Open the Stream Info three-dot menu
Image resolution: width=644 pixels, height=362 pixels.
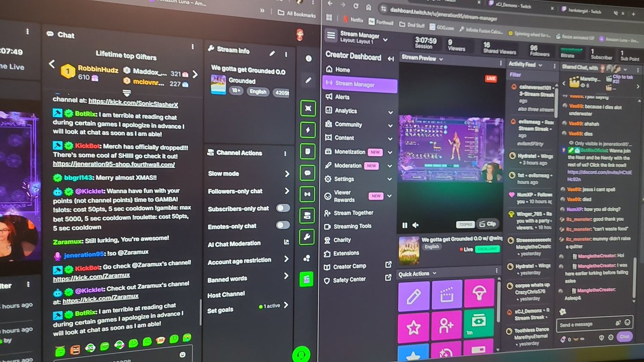pyautogui.click(x=287, y=54)
